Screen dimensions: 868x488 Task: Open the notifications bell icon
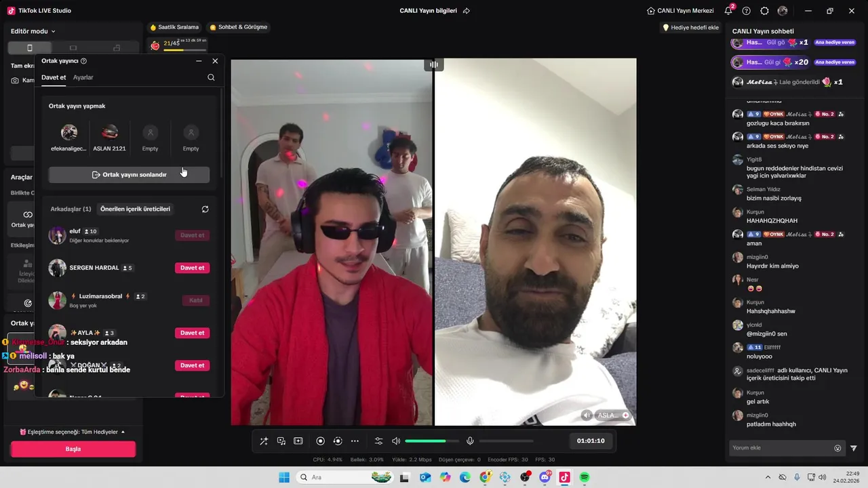click(728, 11)
